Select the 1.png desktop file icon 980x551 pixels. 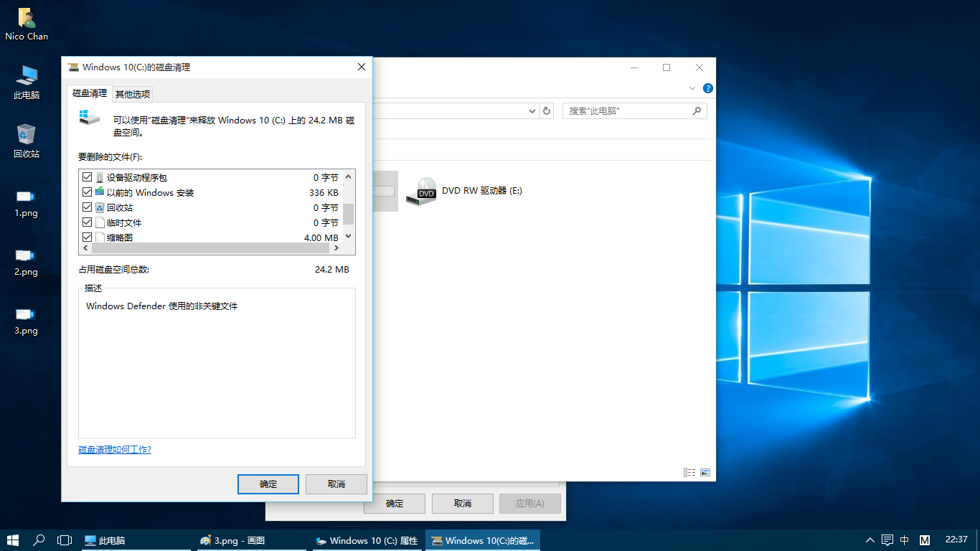pos(26,196)
